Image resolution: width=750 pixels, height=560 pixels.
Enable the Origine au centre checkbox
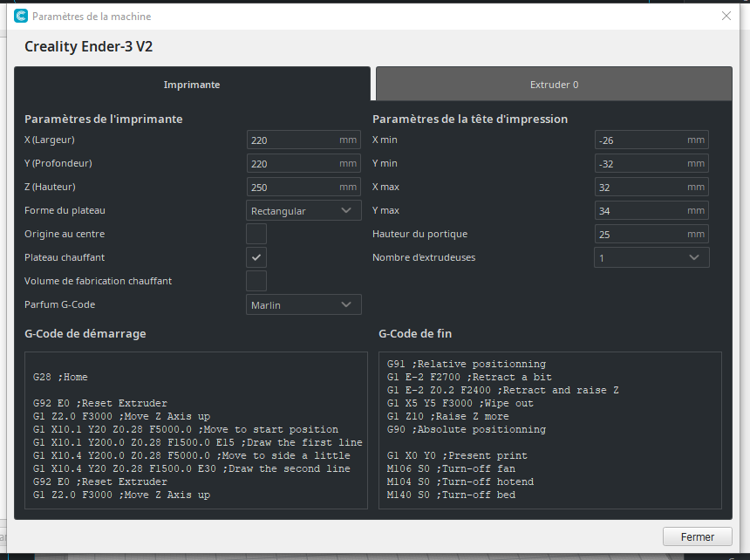256,234
